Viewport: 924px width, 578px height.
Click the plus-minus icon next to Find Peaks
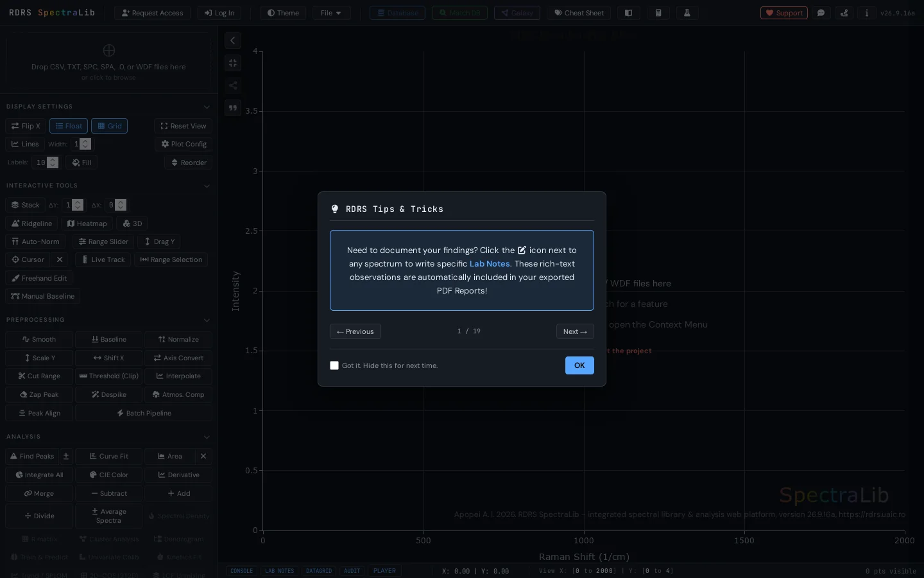point(65,456)
